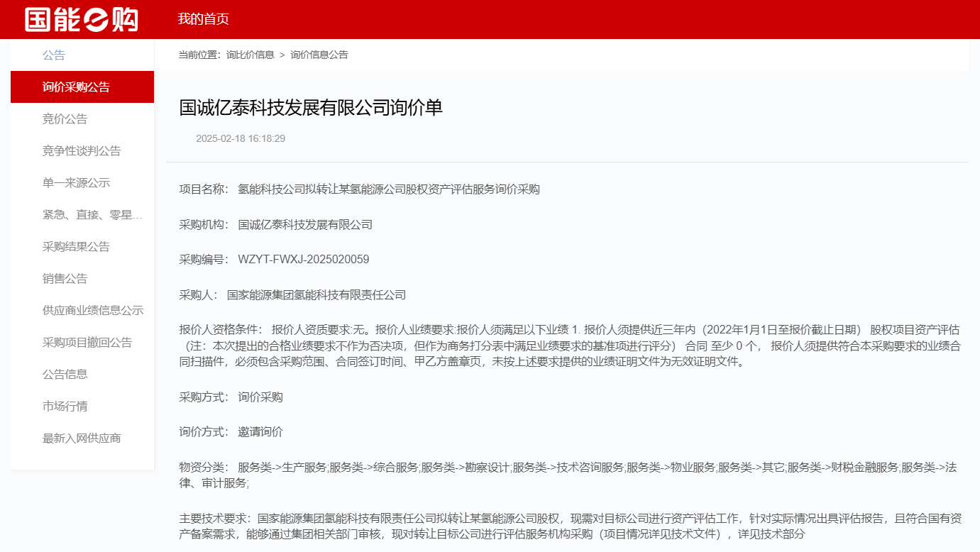Open 询价采购公告 sidebar item
980x552 pixels.
click(x=82, y=87)
